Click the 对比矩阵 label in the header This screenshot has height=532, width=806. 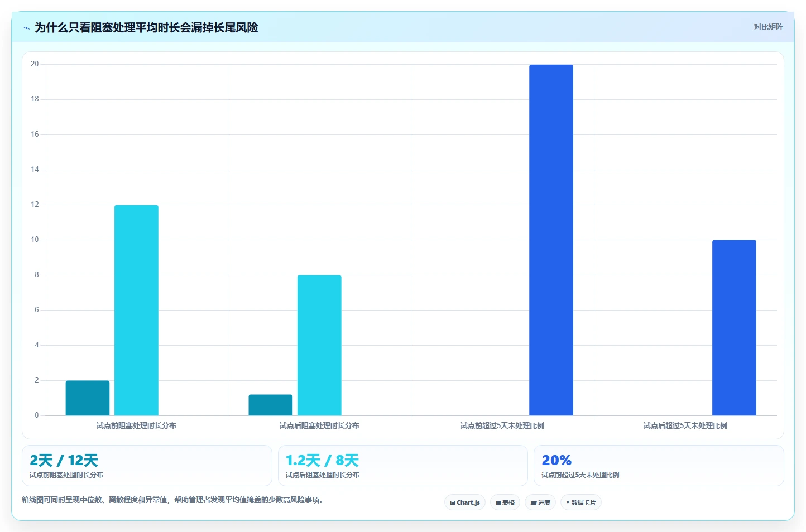coord(768,27)
